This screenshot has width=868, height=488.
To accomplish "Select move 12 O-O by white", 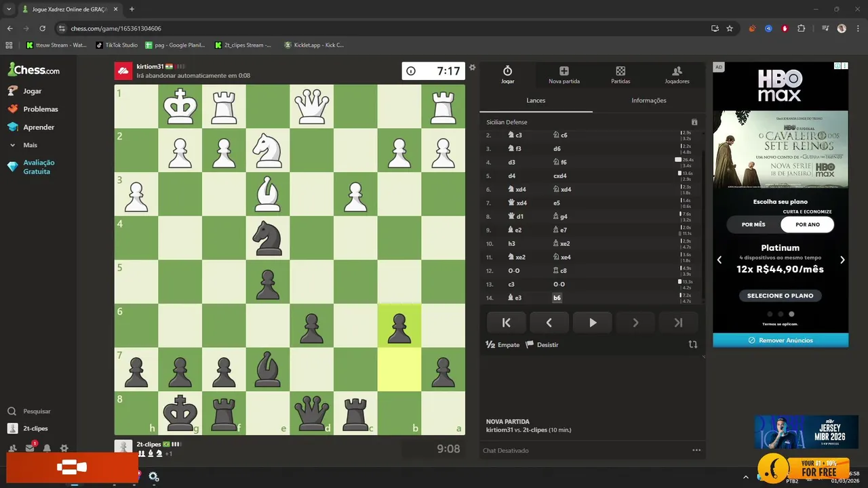I will [x=514, y=270].
